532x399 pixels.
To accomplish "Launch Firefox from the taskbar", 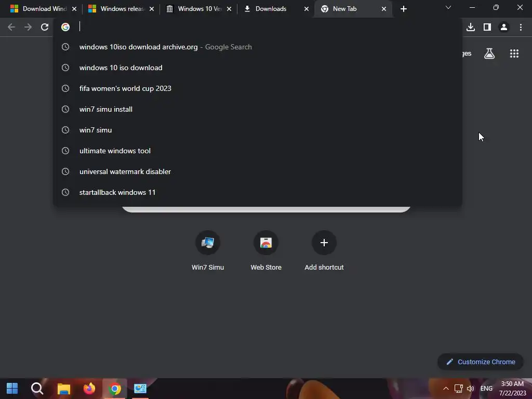I will 89,389.
